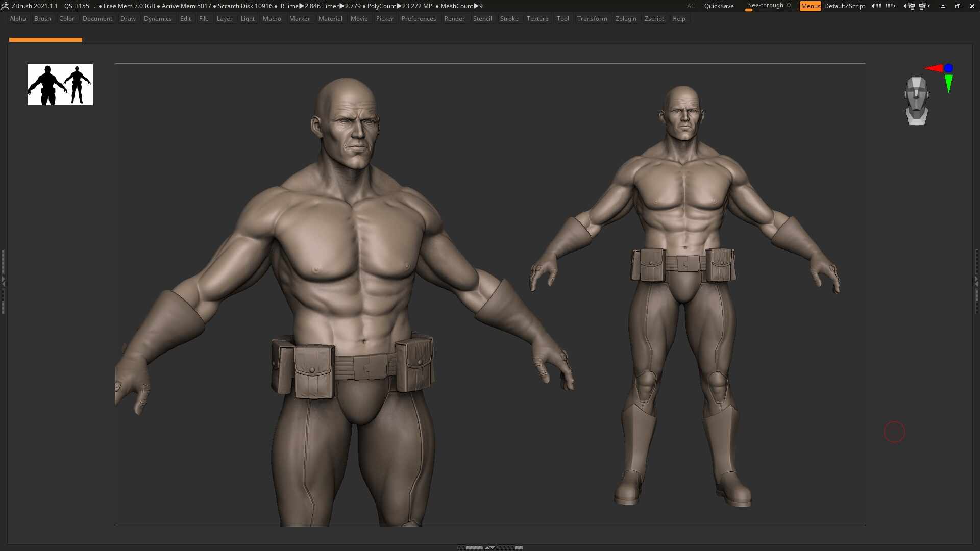Open the Zplugin menu
This screenshot has width=980, height=551.
click(626, 19)
